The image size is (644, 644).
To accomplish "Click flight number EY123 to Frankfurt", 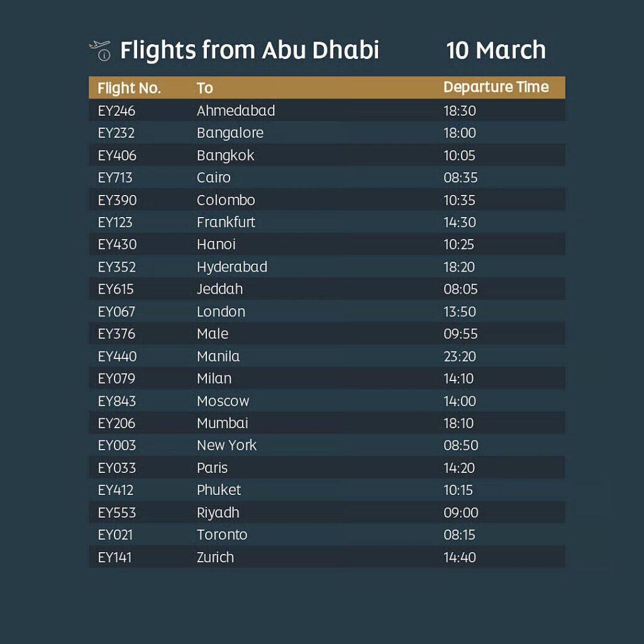I will tap(115, 222).
